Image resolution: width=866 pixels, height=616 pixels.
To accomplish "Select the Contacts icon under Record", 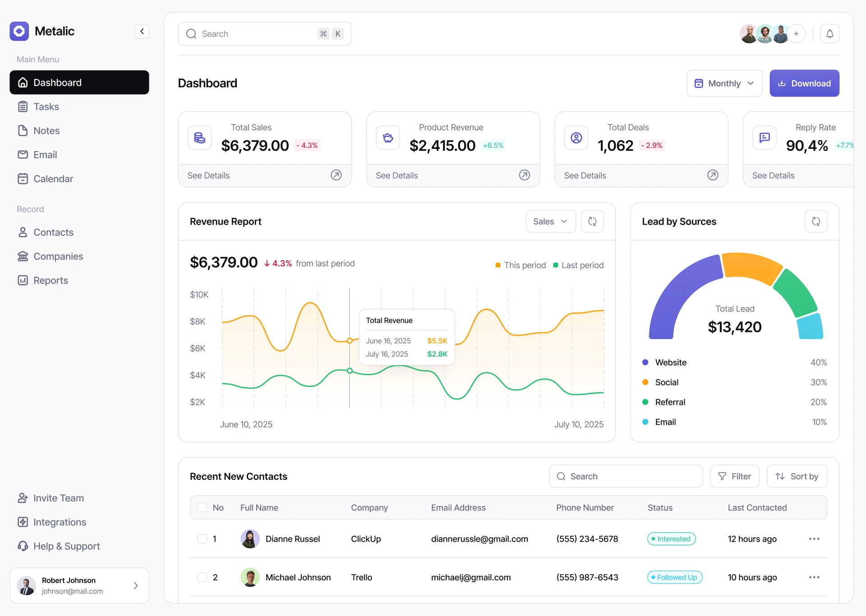I will pos(23,232).
